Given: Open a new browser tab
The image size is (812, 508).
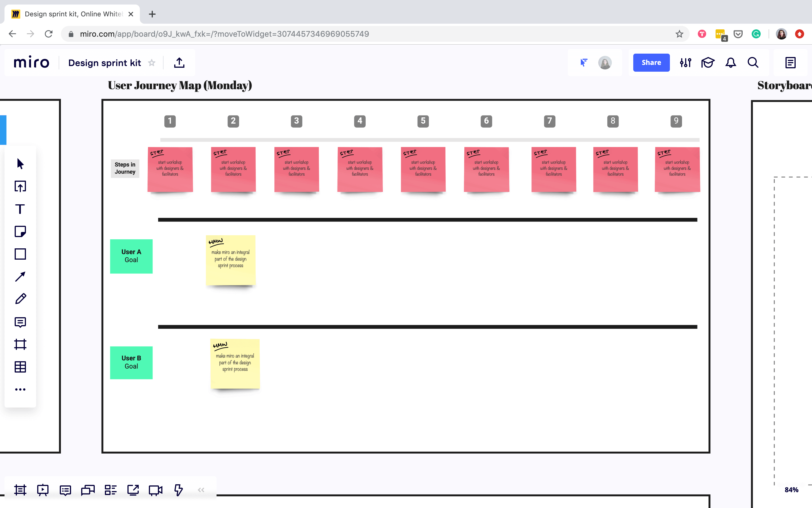Looking at the screenshot, I should [x=152, y=14].
